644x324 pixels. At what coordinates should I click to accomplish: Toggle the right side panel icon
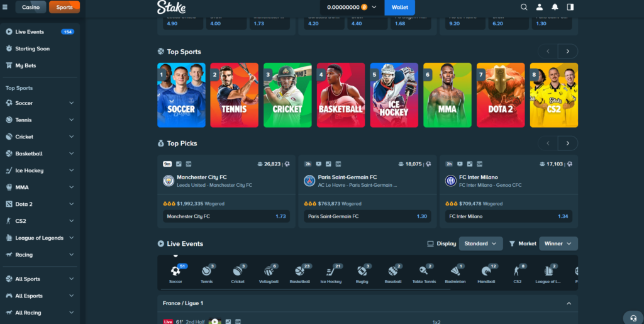tap(570, 8)
